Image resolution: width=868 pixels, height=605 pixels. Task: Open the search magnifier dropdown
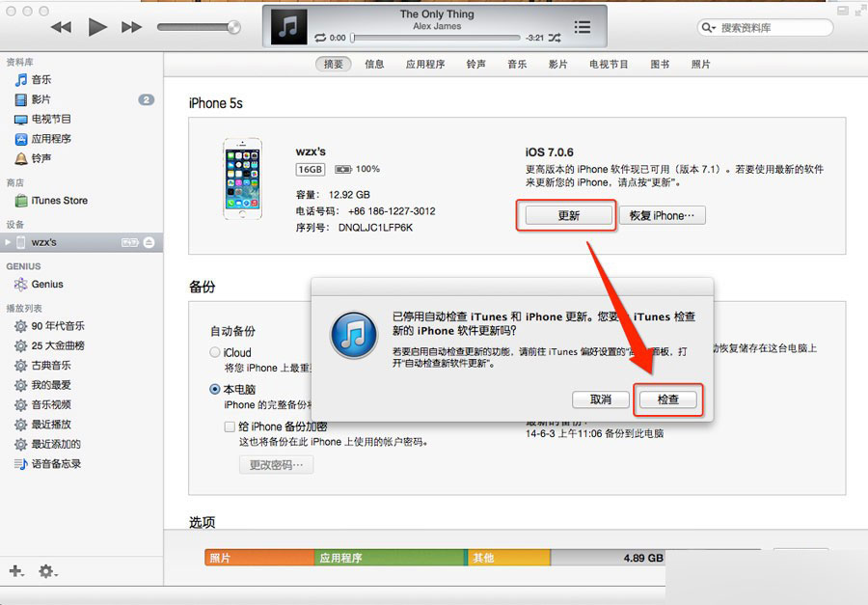click(708, 27)
